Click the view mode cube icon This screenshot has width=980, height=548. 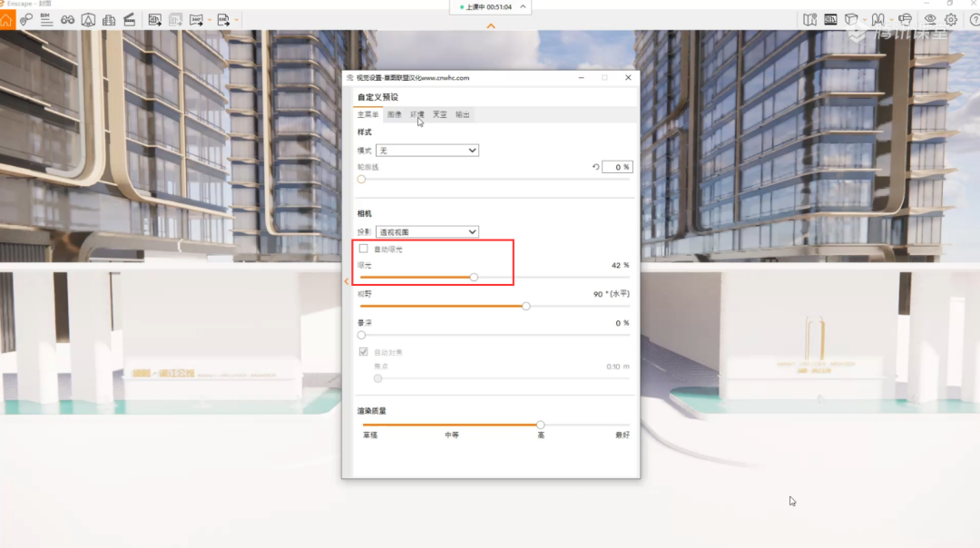pos(851,20)
